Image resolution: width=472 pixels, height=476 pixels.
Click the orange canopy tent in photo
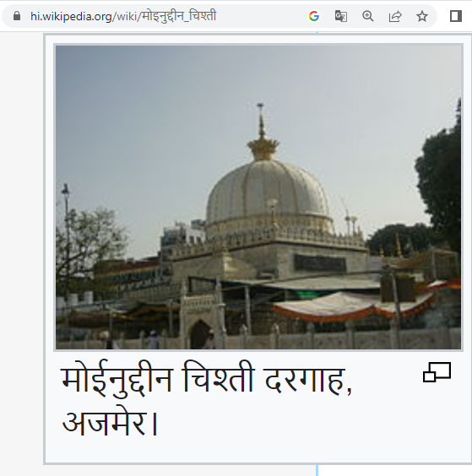352,305
